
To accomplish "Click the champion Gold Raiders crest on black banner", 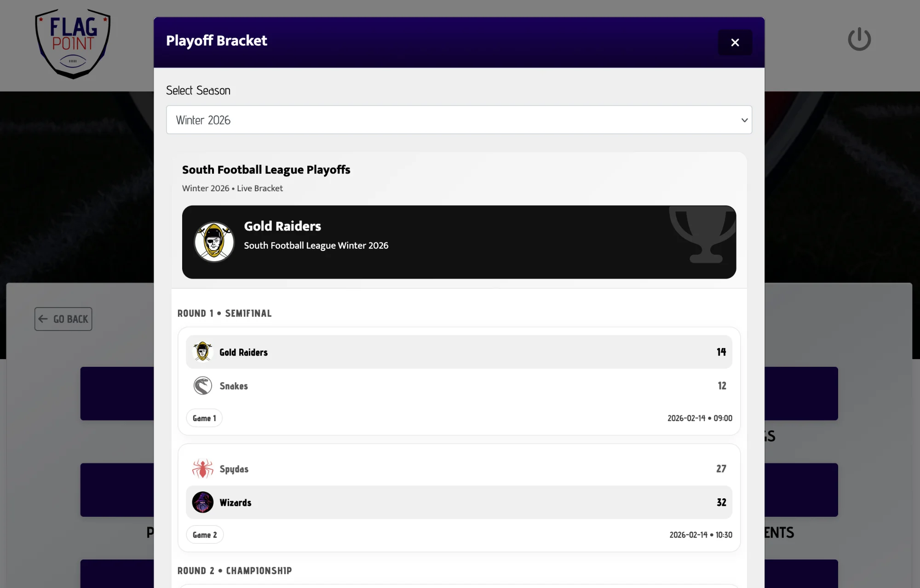I will 214,242.
